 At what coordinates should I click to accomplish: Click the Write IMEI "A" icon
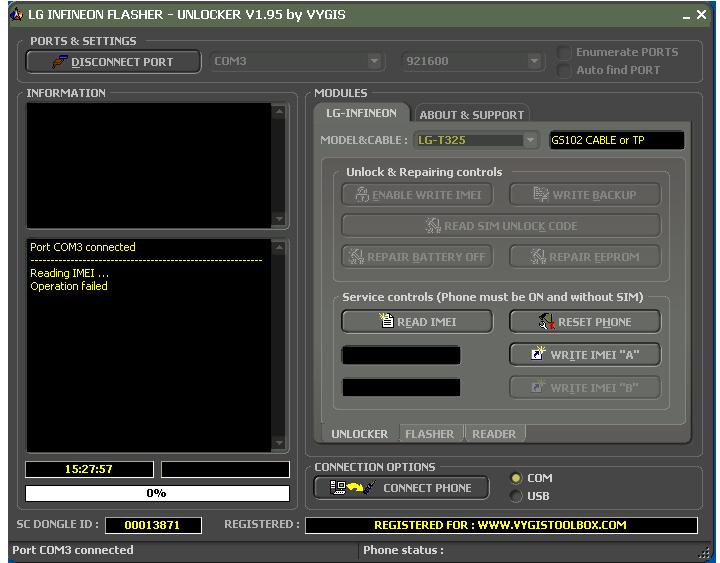pos(538,353)
